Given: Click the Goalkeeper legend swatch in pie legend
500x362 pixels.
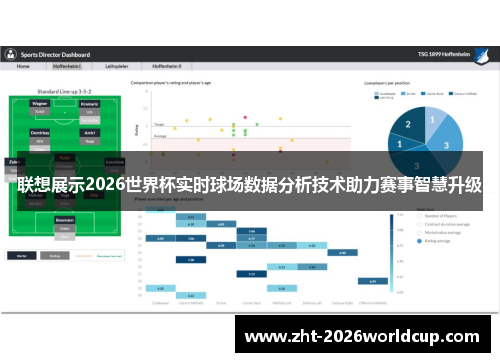Looking at the screenshot, I should coord(377,94).
